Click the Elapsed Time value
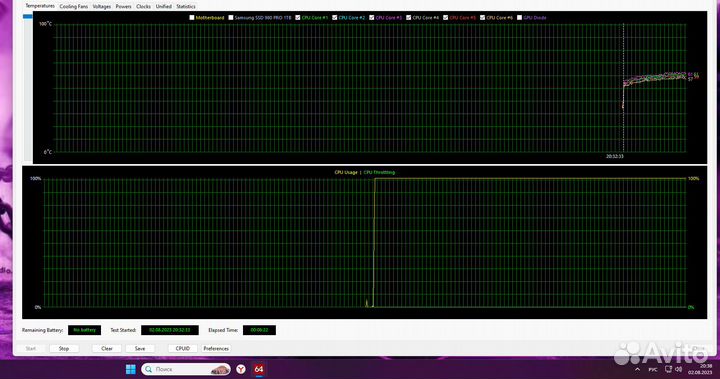The image size is (720, 379). 259,330
